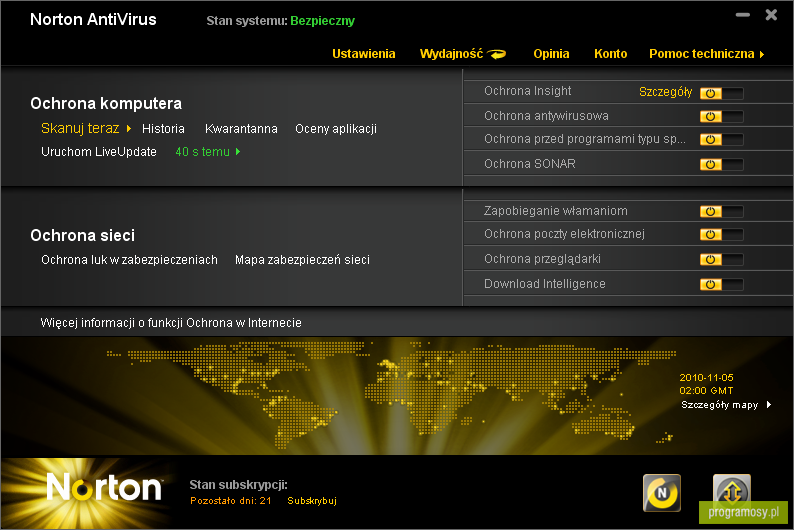Image resolution: width=794 pixels, height=530 pixels.
Task: Toggle Ochrona antywirusowa switch
Action: pyautogui.click(x=722, y=116)
